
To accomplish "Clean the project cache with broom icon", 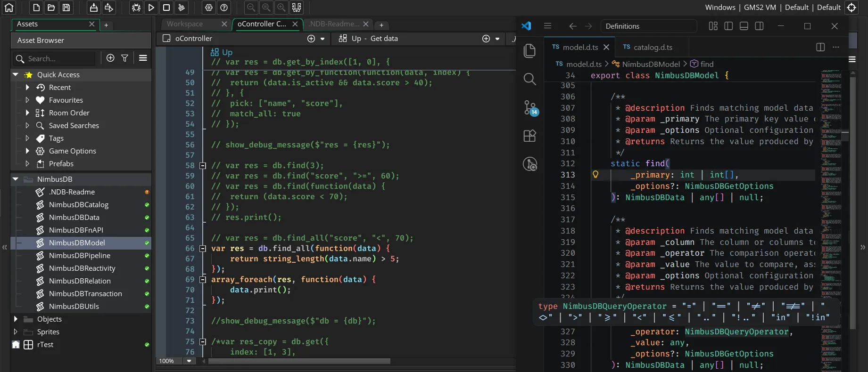I will click(x=182, y=8).
